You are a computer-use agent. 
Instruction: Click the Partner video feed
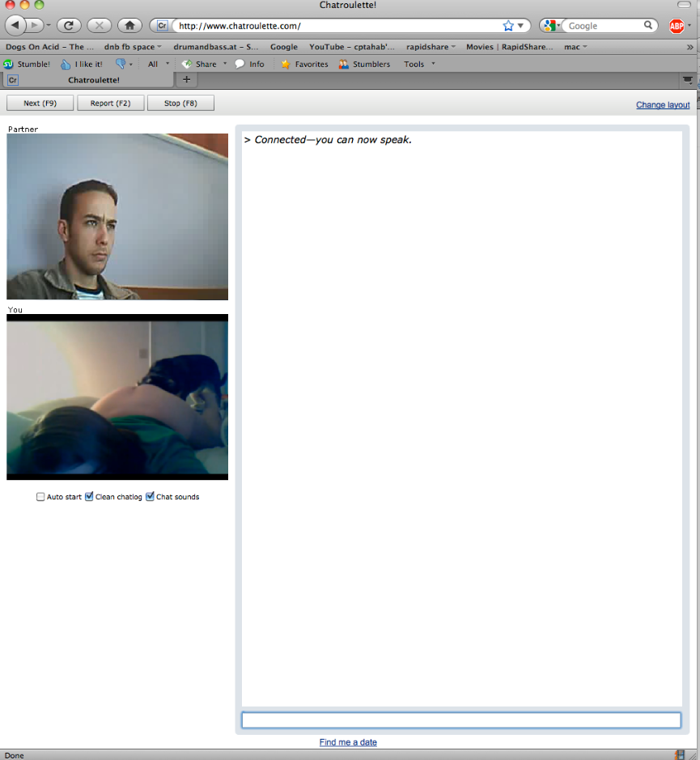tap(117, 217)
